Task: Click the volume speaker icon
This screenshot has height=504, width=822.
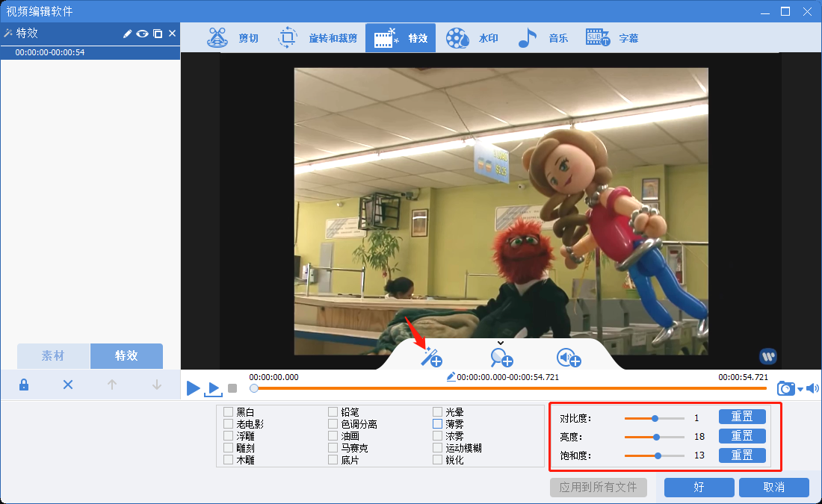Action: [812, 388]
